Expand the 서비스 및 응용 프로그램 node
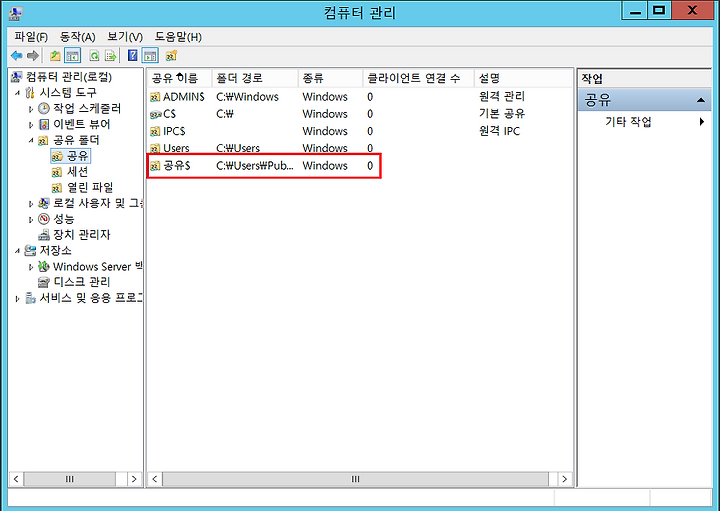The height and width of the screenshot is (511, 720). pyautogui.click(x=17, y=299)
